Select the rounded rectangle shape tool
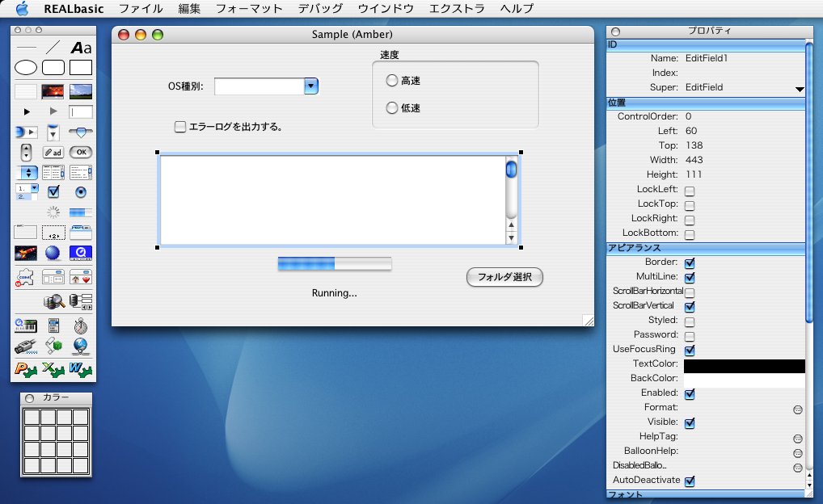823x504 pixels. coord(53,68)
